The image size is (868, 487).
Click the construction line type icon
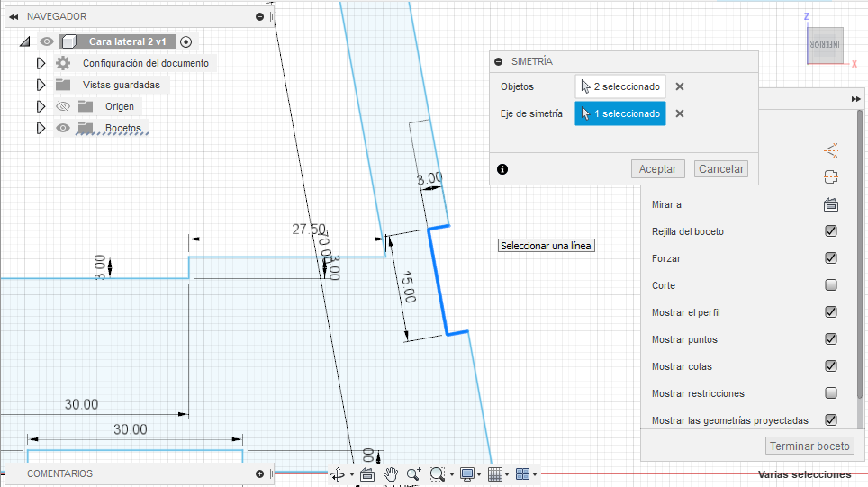coord(831,150)
